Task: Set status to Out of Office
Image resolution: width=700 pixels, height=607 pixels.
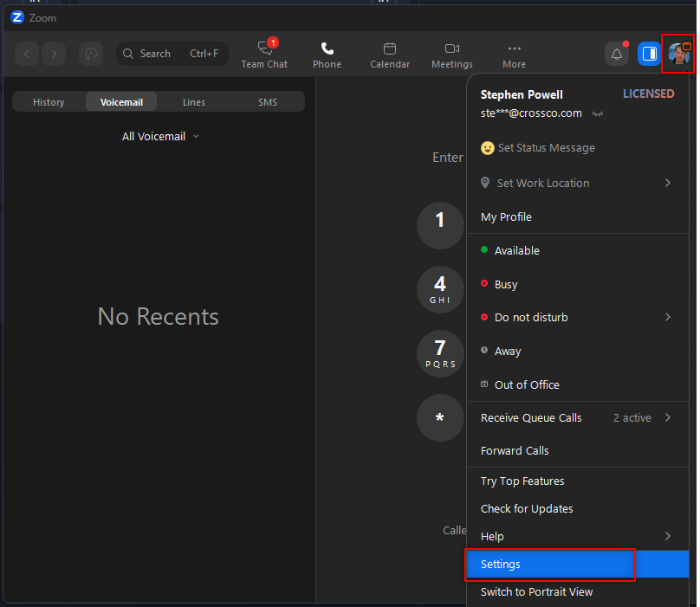Action: 578,384
